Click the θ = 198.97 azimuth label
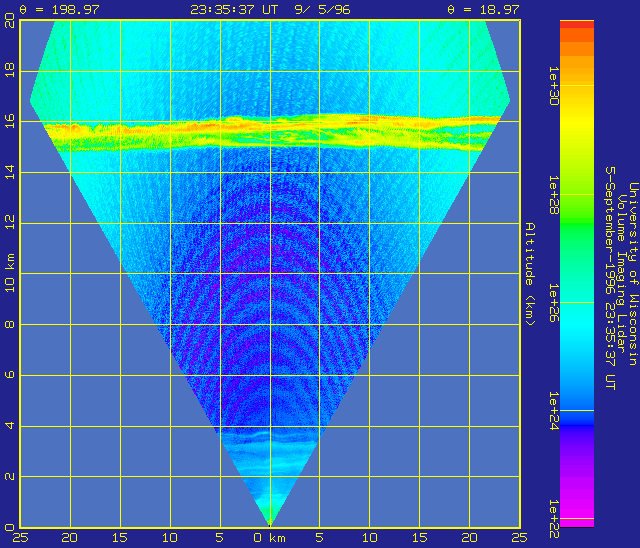640x548 pixels. coord(59,9)
